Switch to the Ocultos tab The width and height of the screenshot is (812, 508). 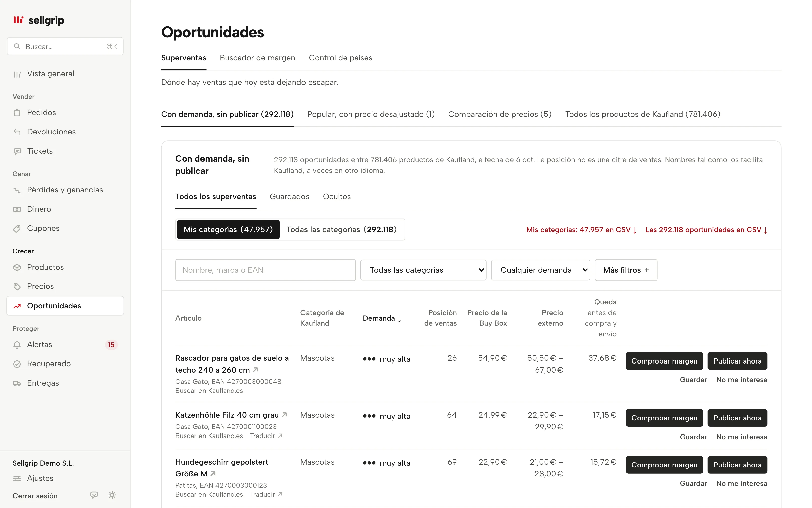337,196
